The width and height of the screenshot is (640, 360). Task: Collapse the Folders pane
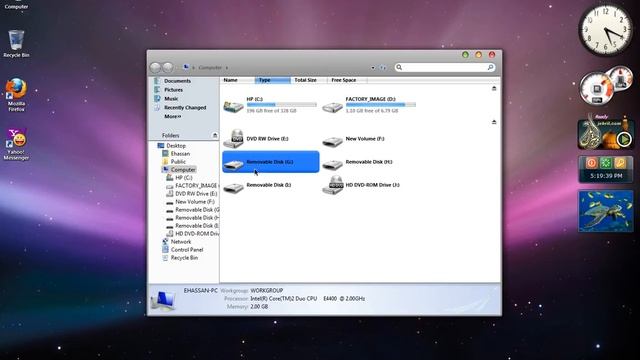pos(215,136)
